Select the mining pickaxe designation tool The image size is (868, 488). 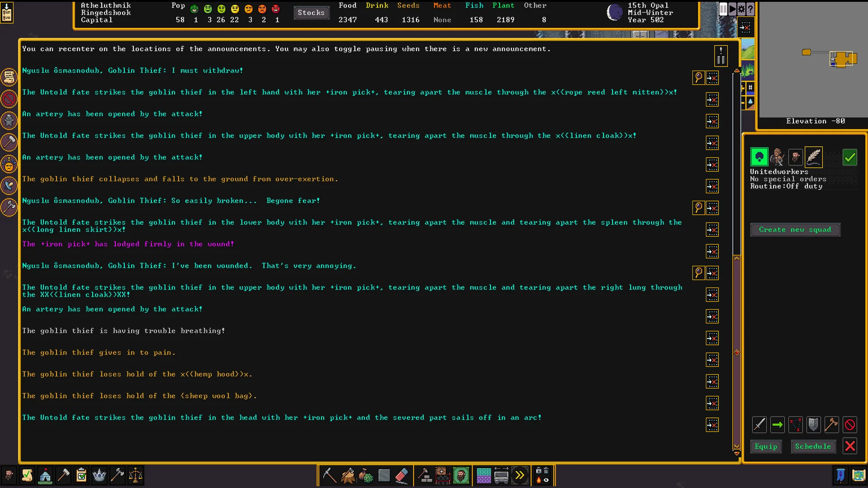click(330, 475)
